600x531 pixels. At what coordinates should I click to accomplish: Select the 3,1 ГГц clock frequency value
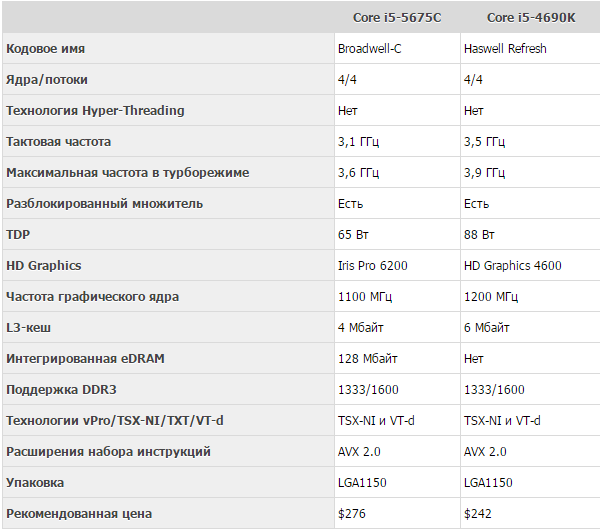pyautogui.click(x=359, y=142)
